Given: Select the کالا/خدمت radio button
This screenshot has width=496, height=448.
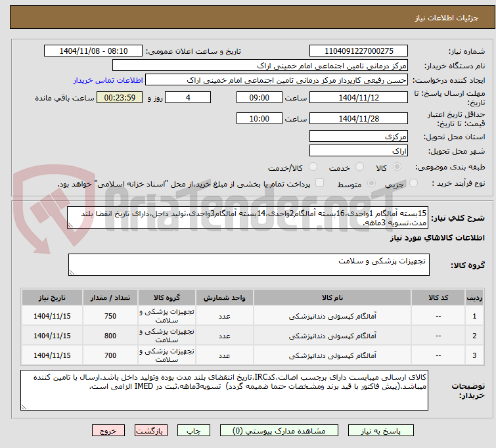Looking at the screenshot, I should click(313, 166).
